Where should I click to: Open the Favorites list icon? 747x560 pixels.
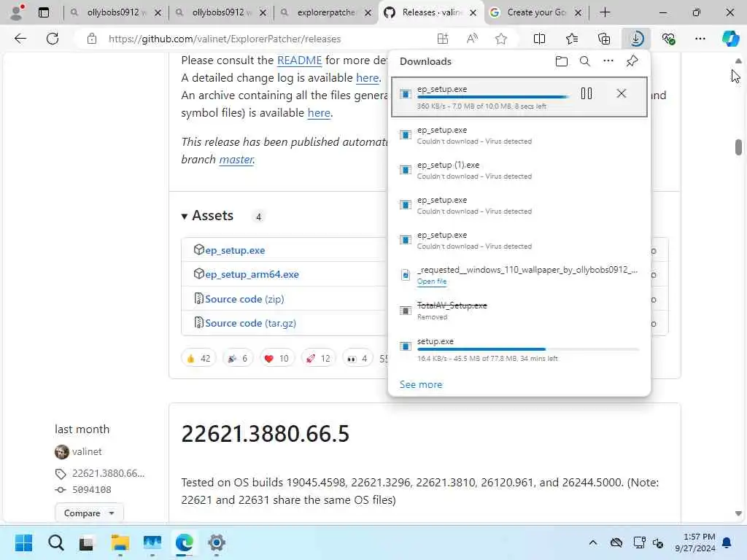(x=572, y=39)
